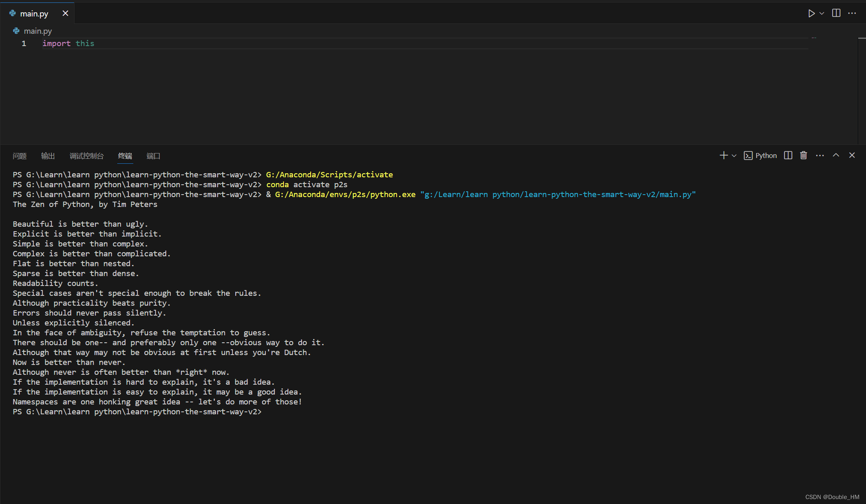Split the terminal pane
The height and width of the screenshot is (504, 866).
point(788,156)
